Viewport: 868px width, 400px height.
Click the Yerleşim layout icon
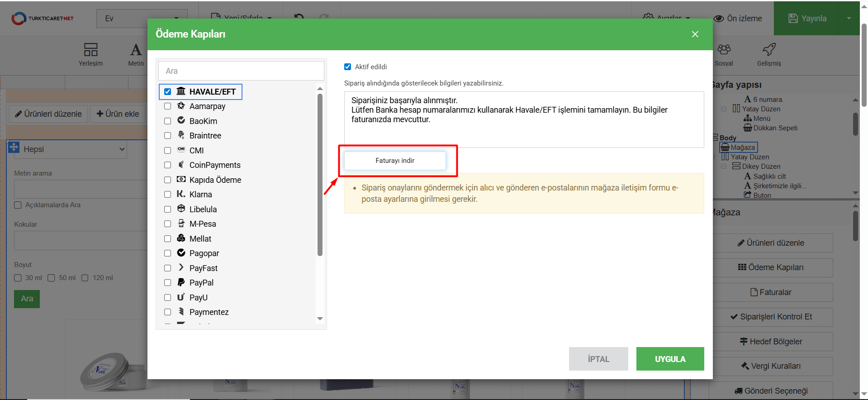[x=90, y=50]
